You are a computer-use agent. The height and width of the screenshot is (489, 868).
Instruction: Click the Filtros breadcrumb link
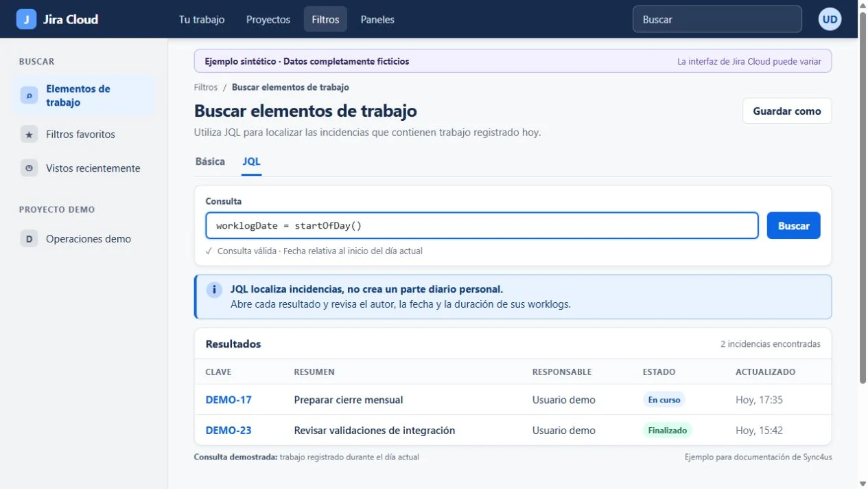click(206, 87)
